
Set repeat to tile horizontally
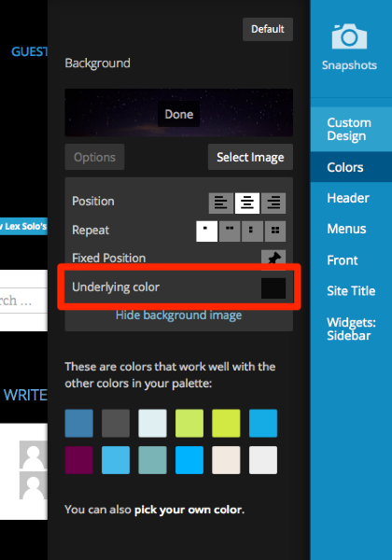tap(230, 231)
